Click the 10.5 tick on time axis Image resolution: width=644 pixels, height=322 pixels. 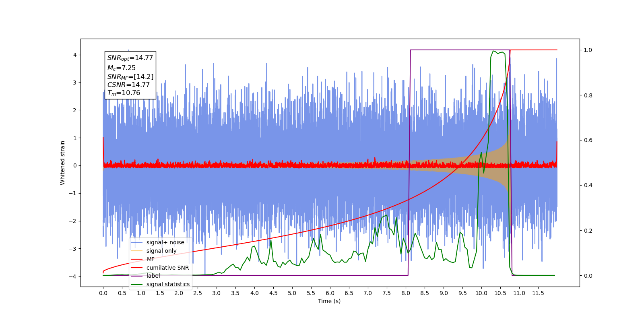[500, 293]
